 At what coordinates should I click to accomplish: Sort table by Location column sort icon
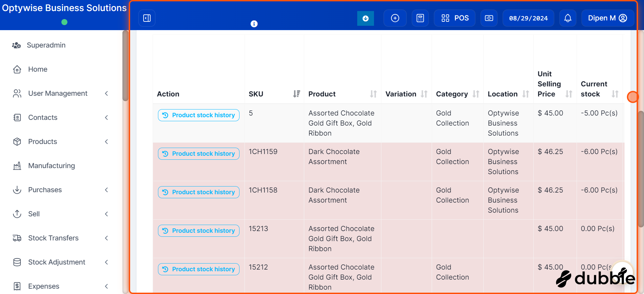click(x=526, y=94)
